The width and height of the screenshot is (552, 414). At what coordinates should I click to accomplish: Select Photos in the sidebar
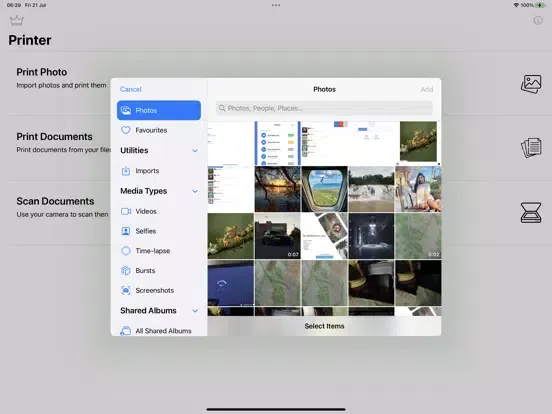coord(159,110)
